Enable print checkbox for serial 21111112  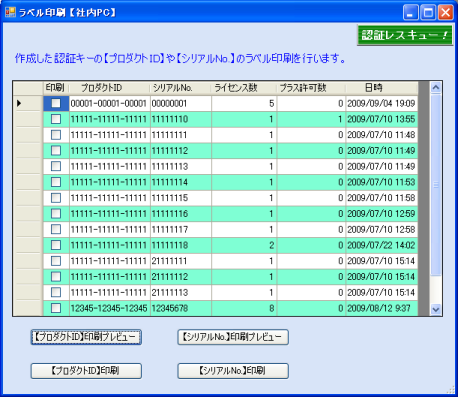tap(56, 277)
